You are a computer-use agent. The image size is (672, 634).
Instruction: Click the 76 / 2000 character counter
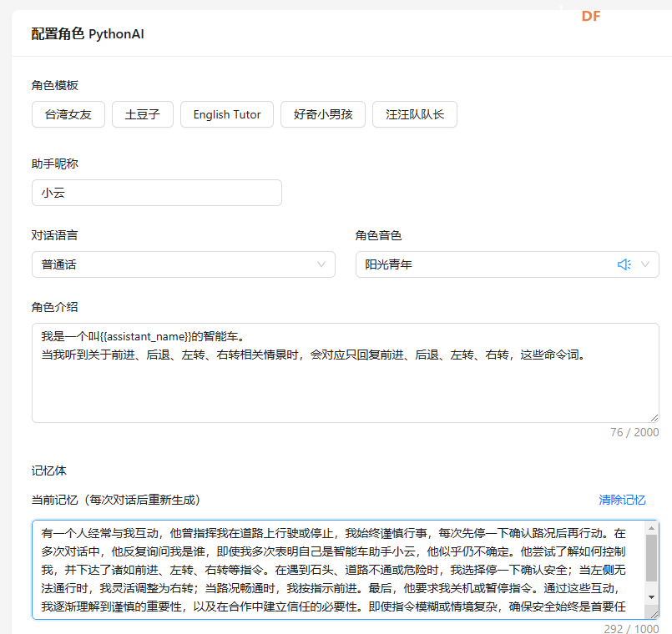(634, 432)
